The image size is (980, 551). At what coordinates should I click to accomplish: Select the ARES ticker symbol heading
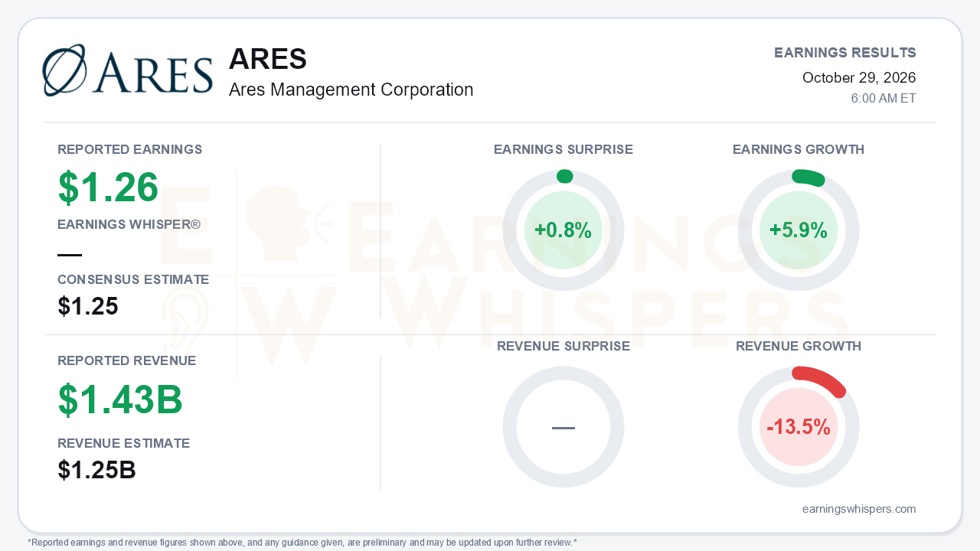[268, 59]
